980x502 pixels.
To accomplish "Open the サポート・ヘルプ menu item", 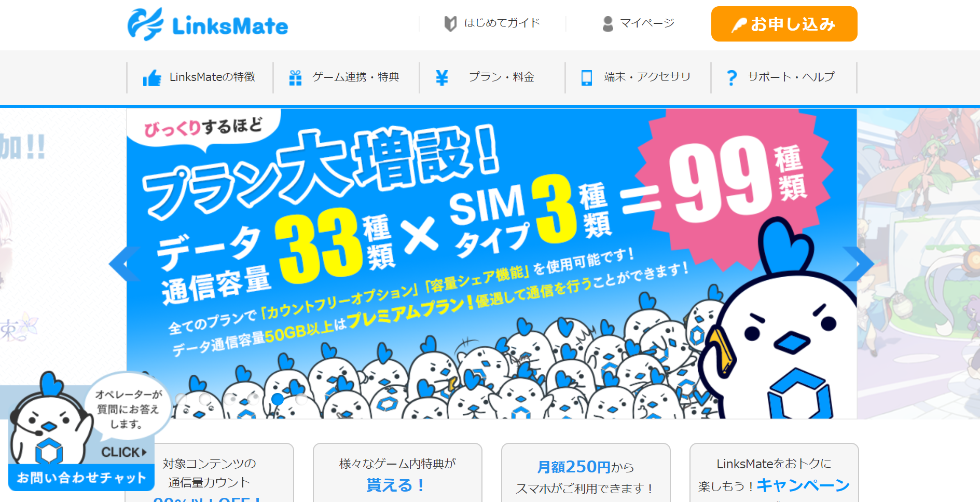I will (x=783, y=78).
